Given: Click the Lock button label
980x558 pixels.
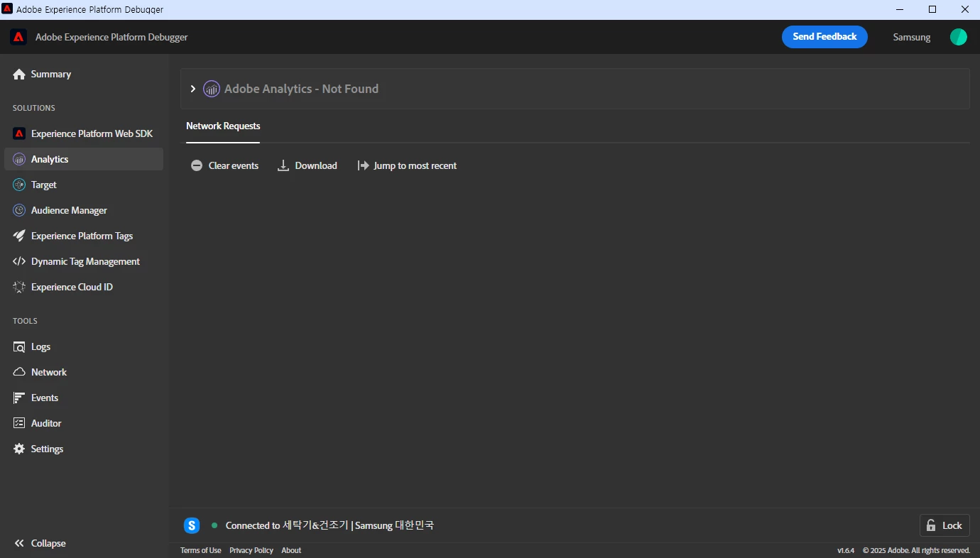Looking at the screenshot, I should pyautogui.click(x=952, y=525).
